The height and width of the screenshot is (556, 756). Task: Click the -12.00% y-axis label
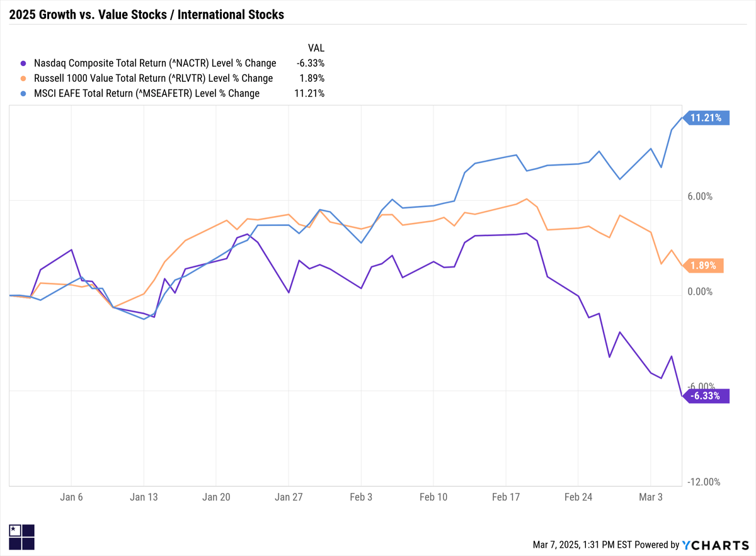702,482
